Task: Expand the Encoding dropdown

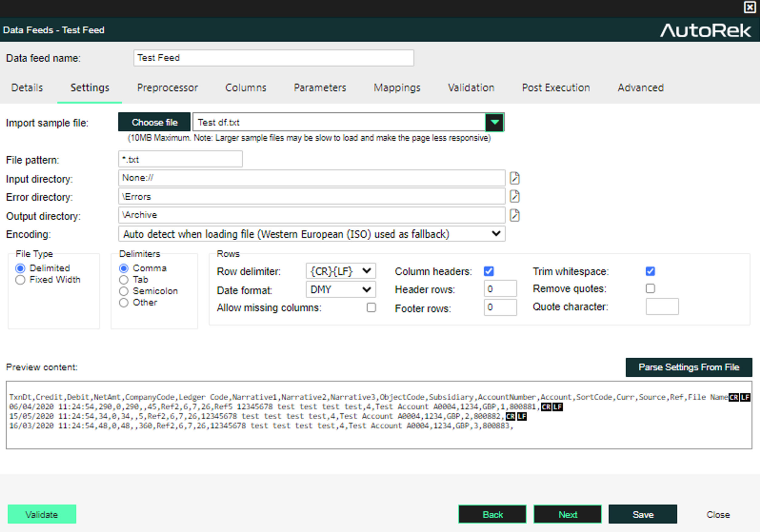Action: [495, 234]
